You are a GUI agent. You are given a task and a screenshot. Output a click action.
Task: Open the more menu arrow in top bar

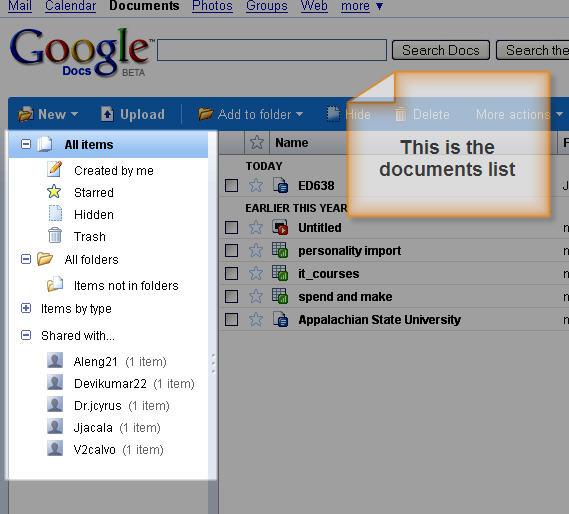[379, 6]
